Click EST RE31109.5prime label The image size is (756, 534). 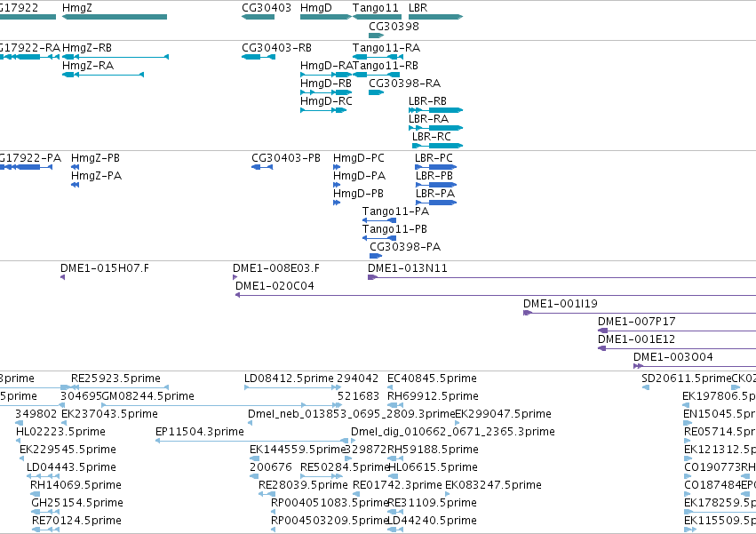click(x=432, y=503)
